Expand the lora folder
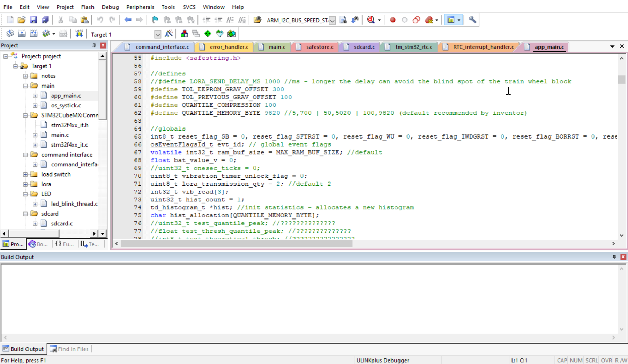The image size is (628, 364). pos(25,184)
